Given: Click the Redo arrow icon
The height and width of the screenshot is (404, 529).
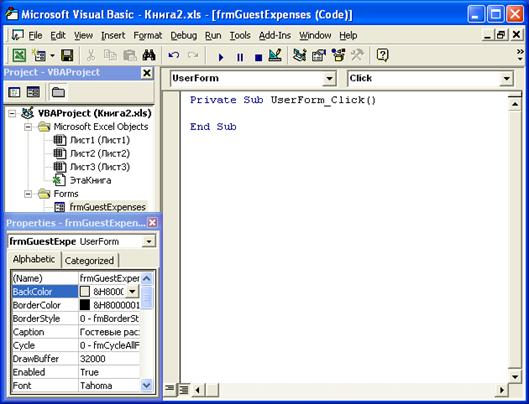Looking at the screenshot, I should tap(193, 55).
